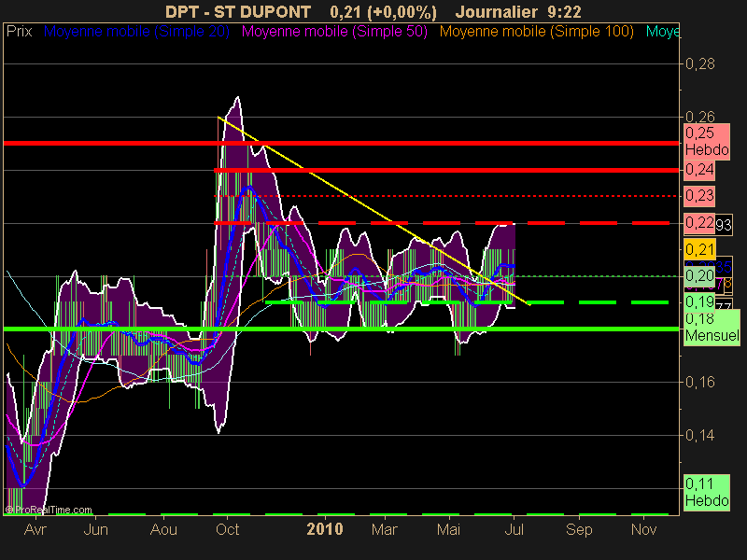Image resolution: width=747 pixels, height=560 pixels.
Task: Click the 'Avr' date on the time axis
Action: pos(35,529)
